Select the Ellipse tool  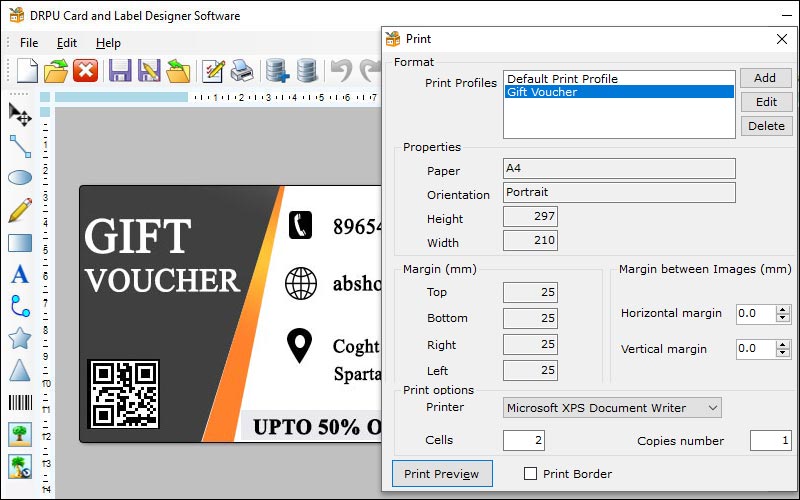click(20, 178)
